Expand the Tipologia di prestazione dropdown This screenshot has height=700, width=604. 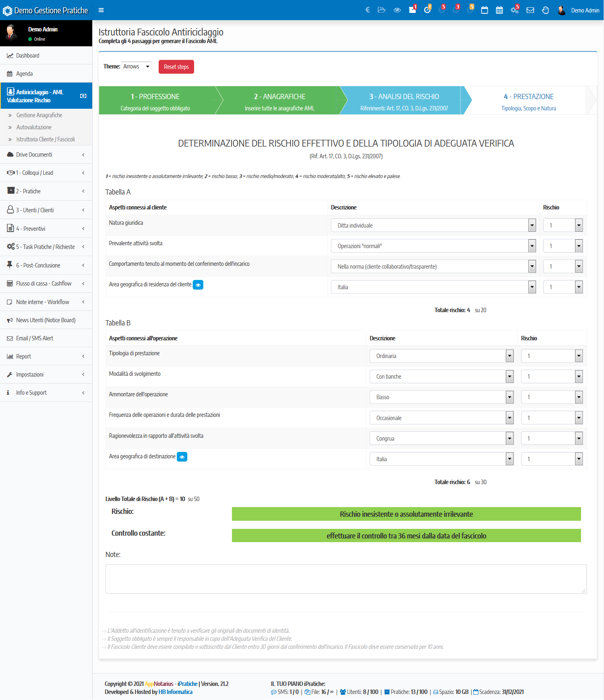point(441,356)
